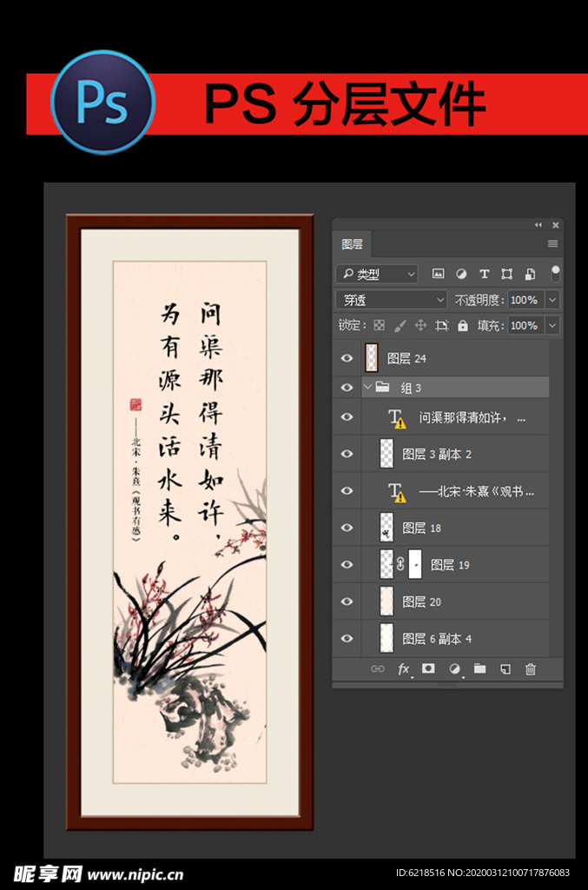Viewport: 588px width, 890px height.
Task: Select the layer name 图层 20
Action: (421, 601)
